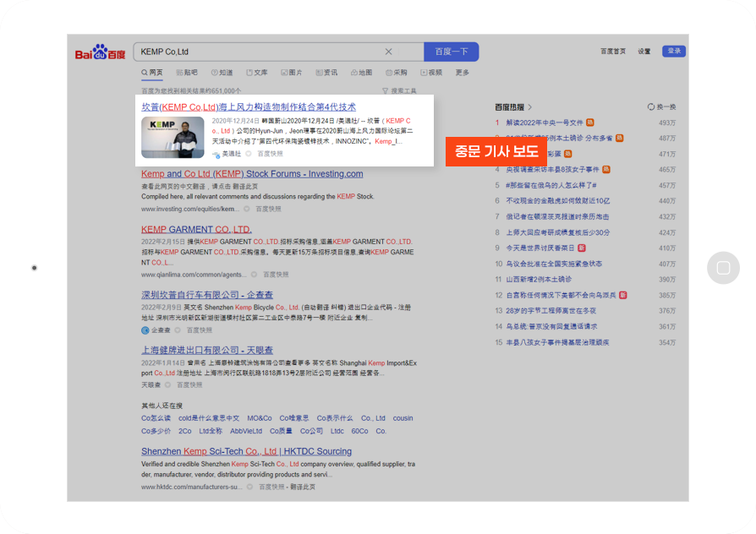Open the 百度首页 link
Screen dimensions: 756x534
point(613,52)
